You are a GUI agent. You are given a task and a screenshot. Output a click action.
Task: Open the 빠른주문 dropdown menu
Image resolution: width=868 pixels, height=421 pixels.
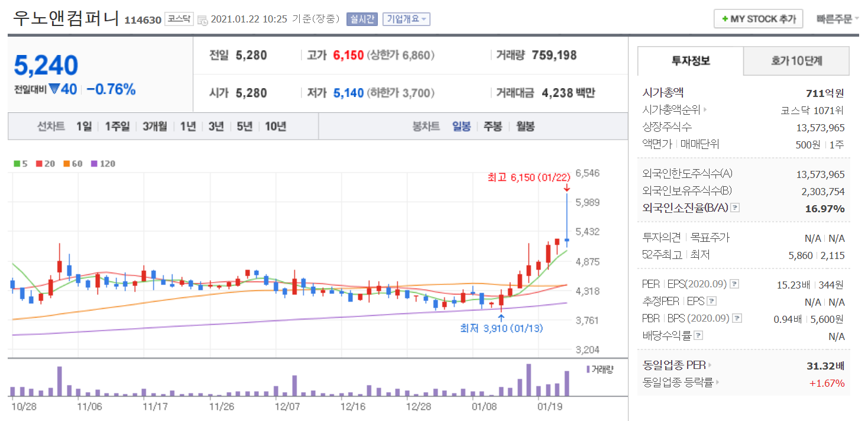pos(837,19)
